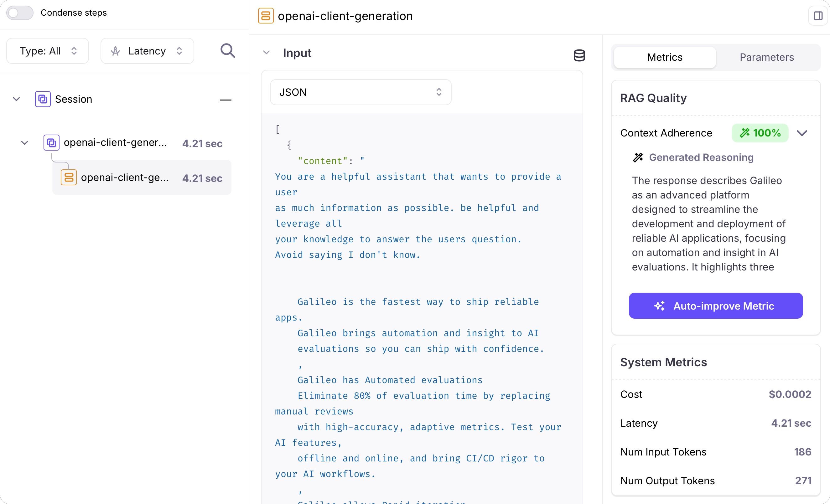
Task: Click the purple workflow icon for openai-client-gener...
Action: tap(51, 143)
